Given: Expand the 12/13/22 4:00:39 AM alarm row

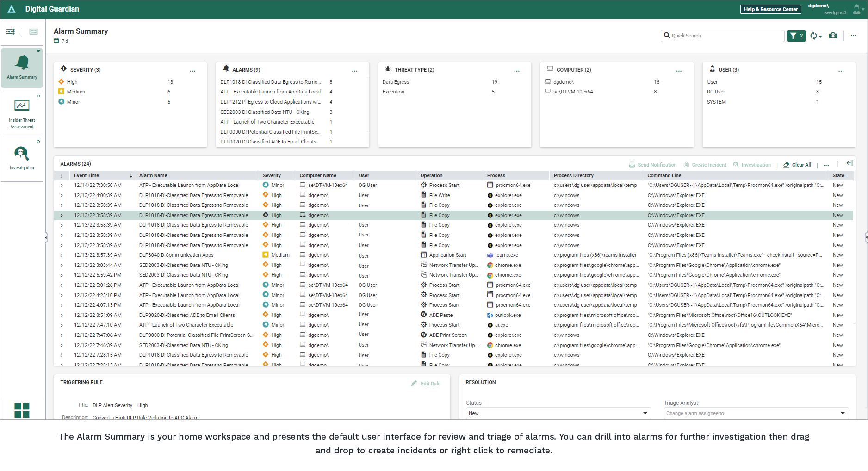Looking at the screenshot, I should click(62, 195).
